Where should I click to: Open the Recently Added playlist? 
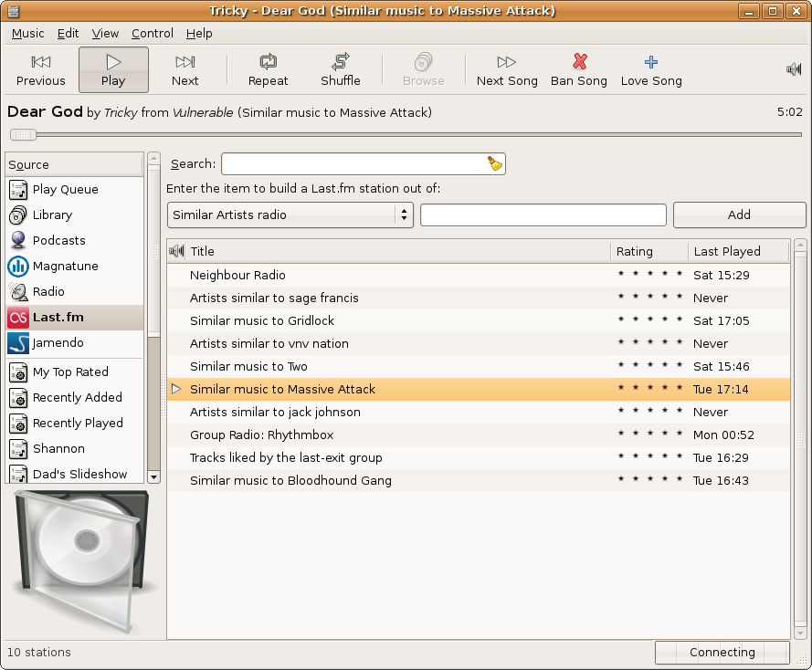click(x=75, y=397)
